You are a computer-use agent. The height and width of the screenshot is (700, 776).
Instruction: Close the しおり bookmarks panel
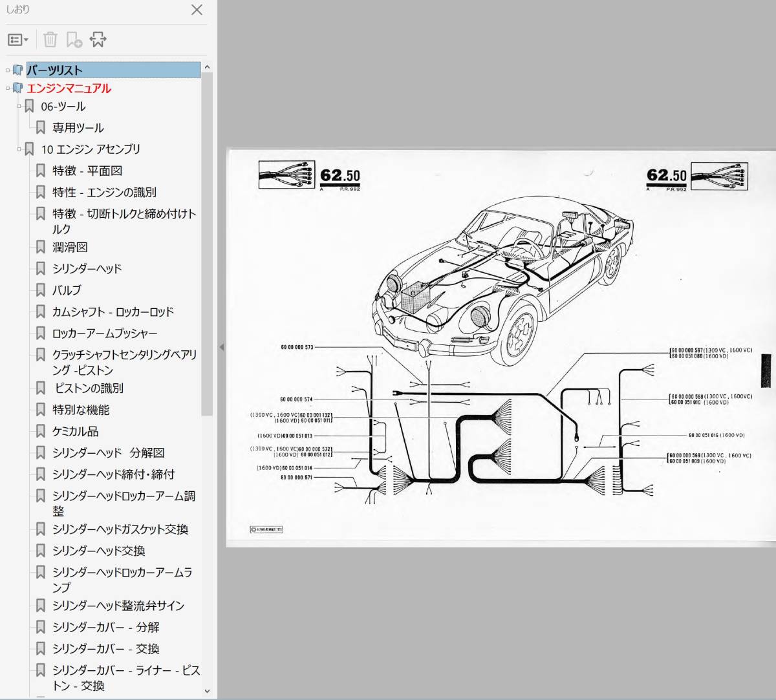point(197,10)
